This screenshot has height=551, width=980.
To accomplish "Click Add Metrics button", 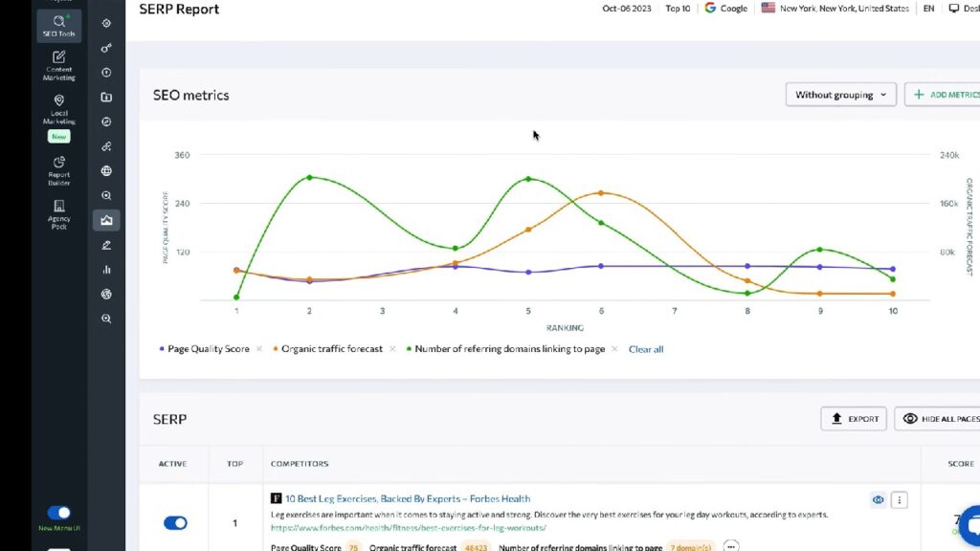I will tap(943, 95).
